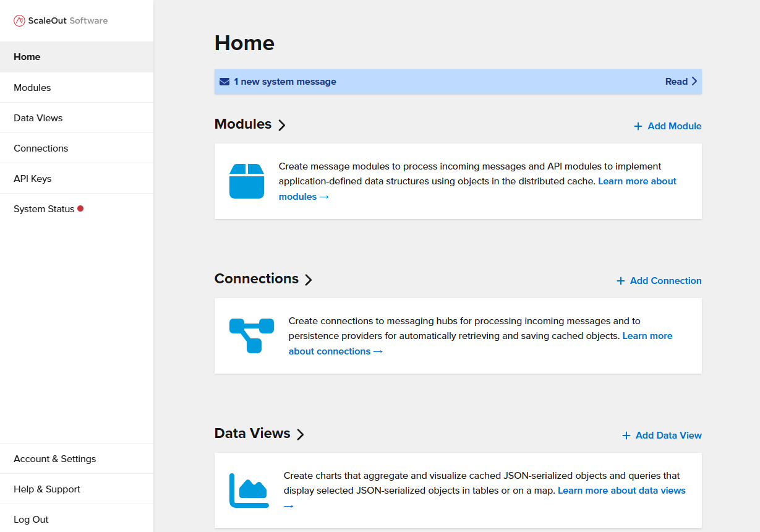The height and width of the screenshot is (532, 760).
Task: Click the ScaleOut Software logo
Action: 61,20
